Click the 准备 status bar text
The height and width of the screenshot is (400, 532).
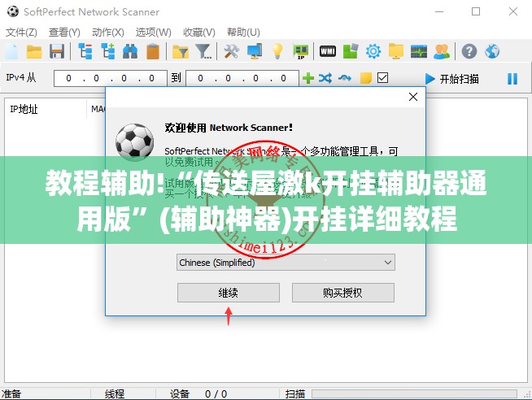point(11,393)
